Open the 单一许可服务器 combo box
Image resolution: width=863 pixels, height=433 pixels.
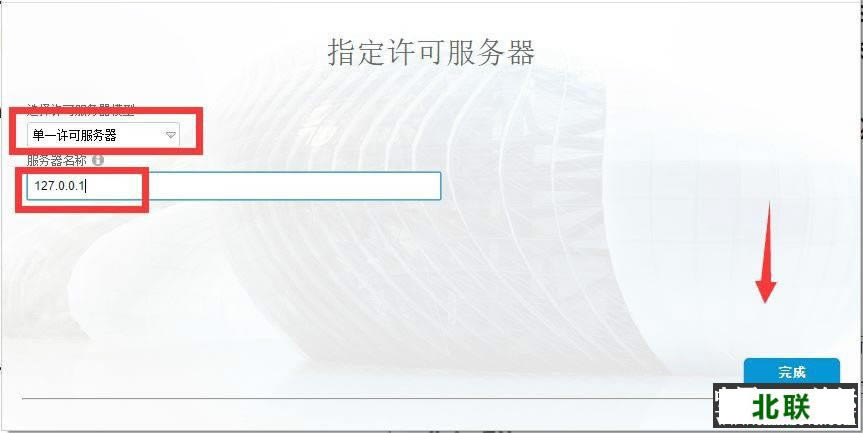tap(103, 135)
